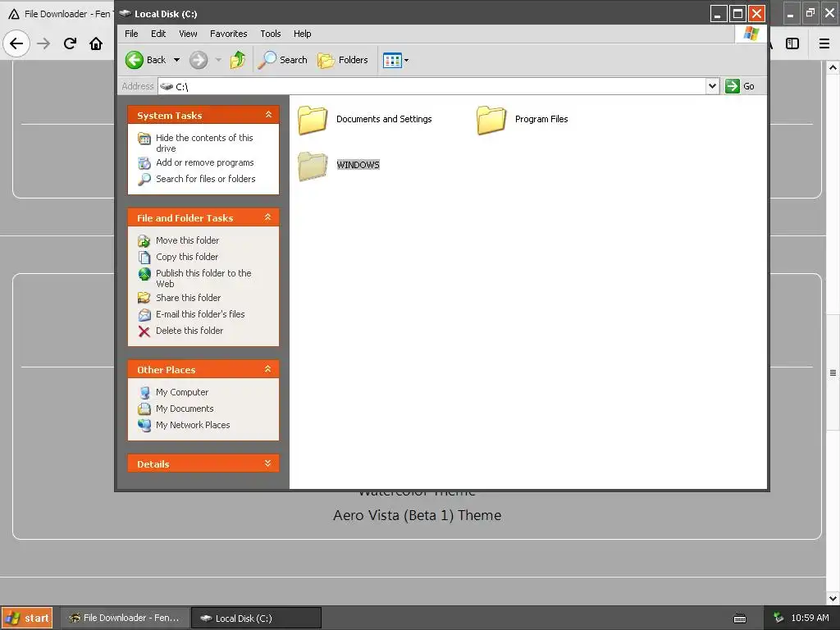This screenshot has height=630, width=840.
Task: Click Publish this folder to the Web
Action: coord(203,279)
